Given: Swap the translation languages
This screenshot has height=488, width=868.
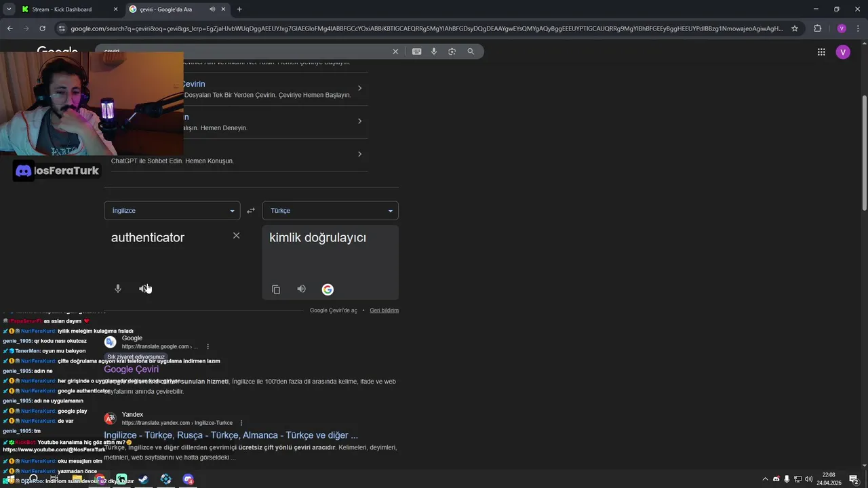Looking at the screenshot, I should click(x=251, y=211).
